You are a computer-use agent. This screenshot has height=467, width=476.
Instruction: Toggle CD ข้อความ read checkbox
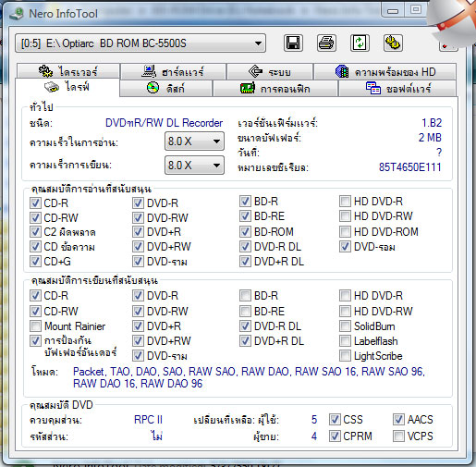35,246
